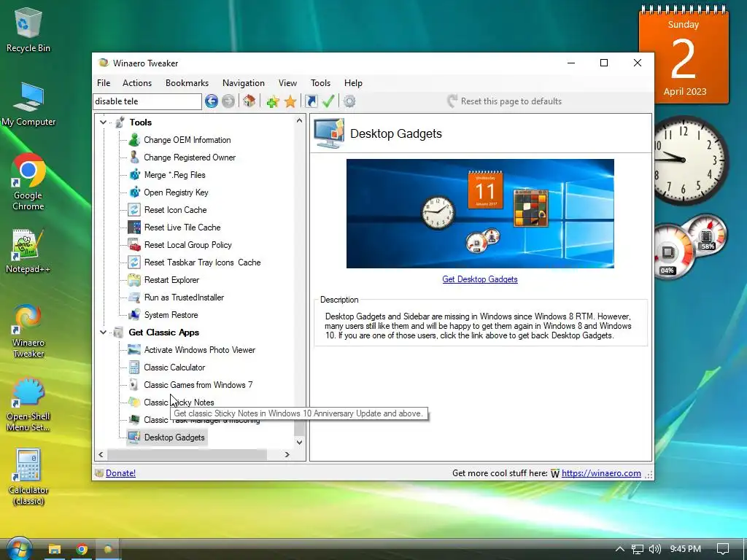Click the Open Registry Key icon

point(134,192)
